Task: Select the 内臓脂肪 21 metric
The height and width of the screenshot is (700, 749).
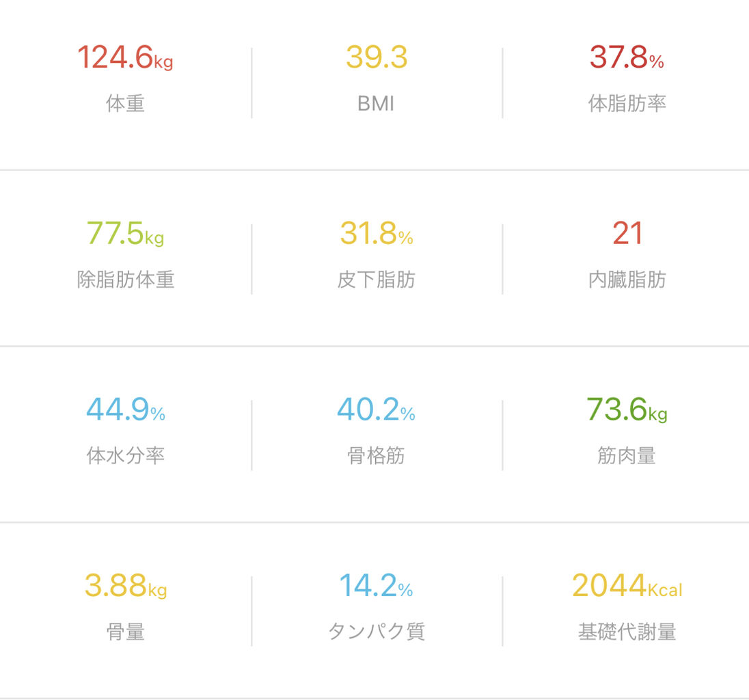Action: [x=626, y=258]
